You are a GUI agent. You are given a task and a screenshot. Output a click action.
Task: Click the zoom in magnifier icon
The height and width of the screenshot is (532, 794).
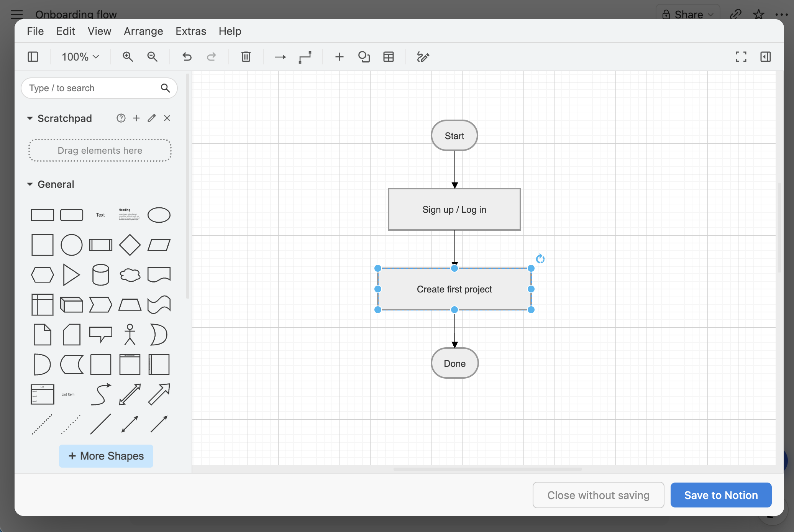[x=128, y=57]
